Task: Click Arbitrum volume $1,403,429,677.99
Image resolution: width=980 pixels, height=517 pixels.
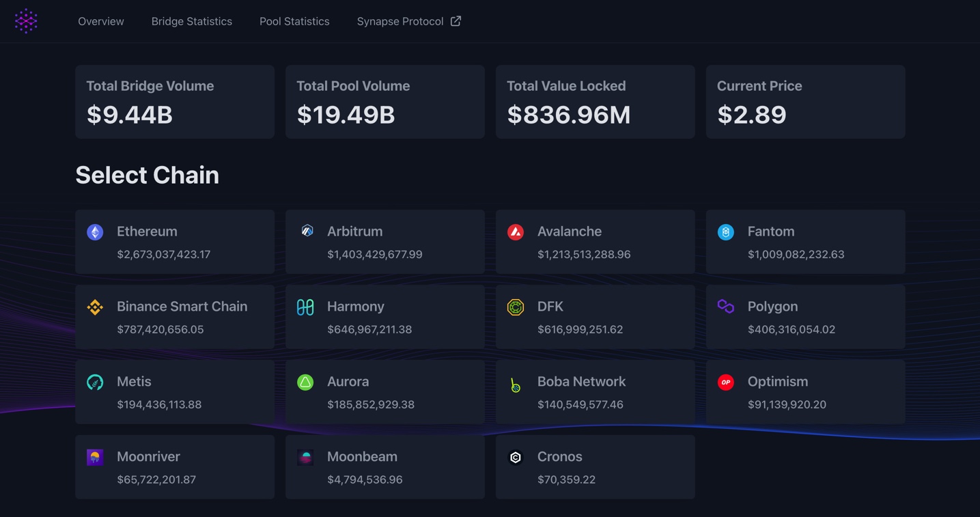Action: (x=375, y=255)
